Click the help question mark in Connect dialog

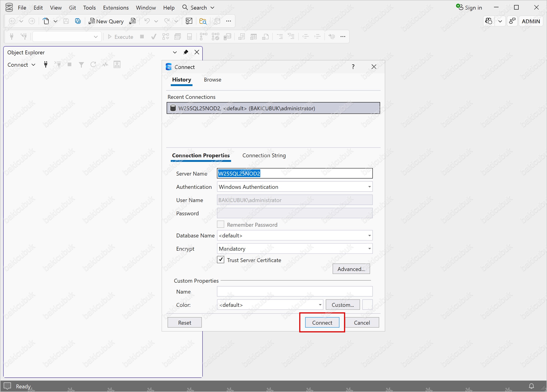tap(353, 67)
